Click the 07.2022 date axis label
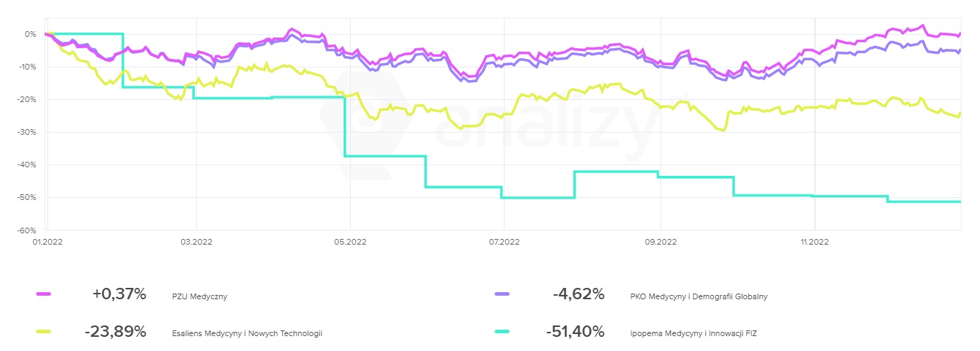The width and height of the screenshot is (980, 351). pos(500,241)
